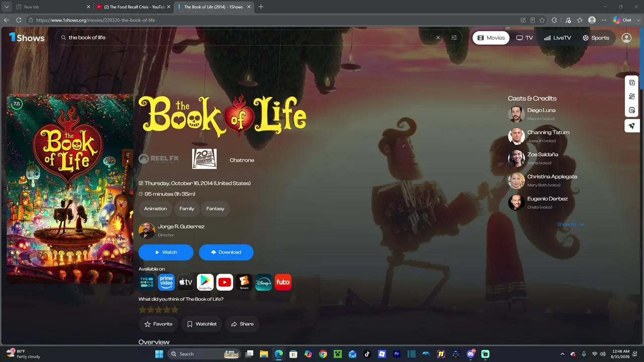Image resolution: width=644 pixels, height=362 pixels.
Task: Close The Book of Life browser tab
Action: (249, 7)
